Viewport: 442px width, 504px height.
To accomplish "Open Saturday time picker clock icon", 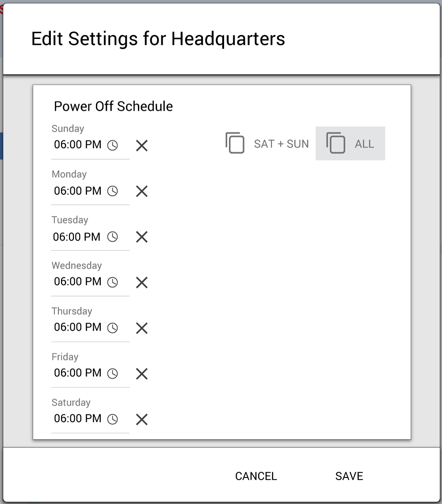I will click(113, 419).
